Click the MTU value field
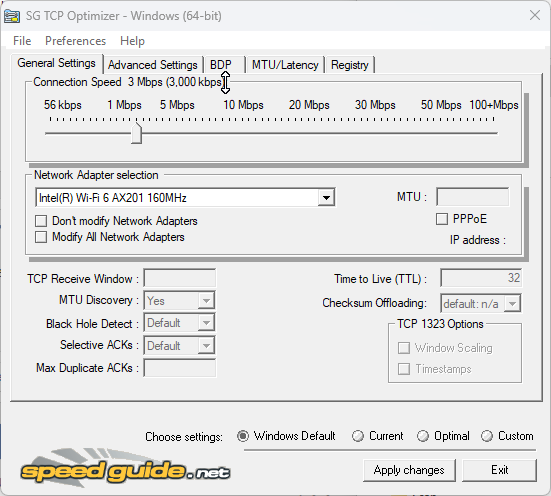Screen dimensions: 551x496 [x=472, y=197]
